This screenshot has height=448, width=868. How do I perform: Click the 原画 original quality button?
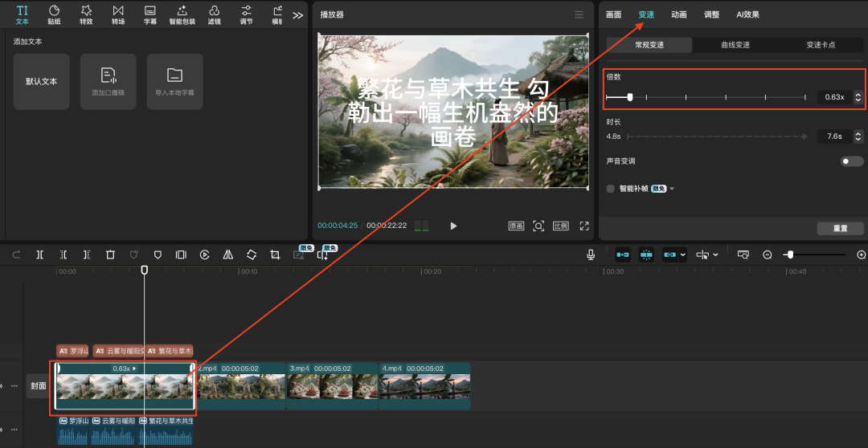tap(516, 226)
